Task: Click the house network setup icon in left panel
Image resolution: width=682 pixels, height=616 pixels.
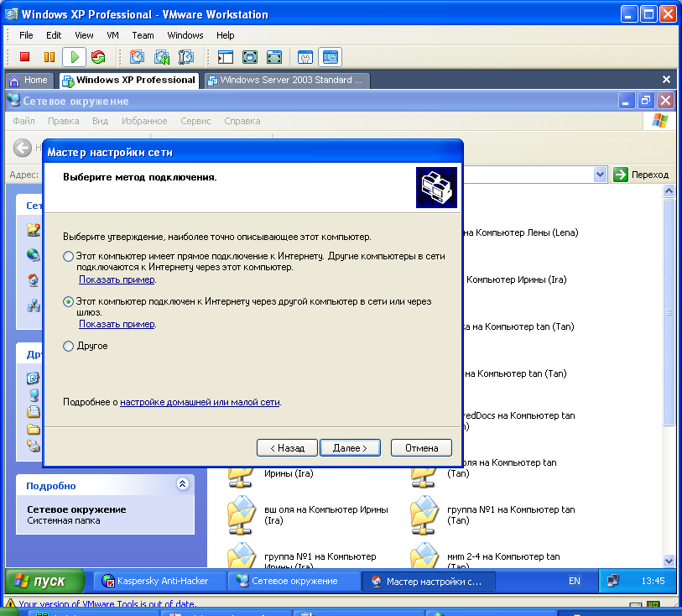Action: (33, 279)
